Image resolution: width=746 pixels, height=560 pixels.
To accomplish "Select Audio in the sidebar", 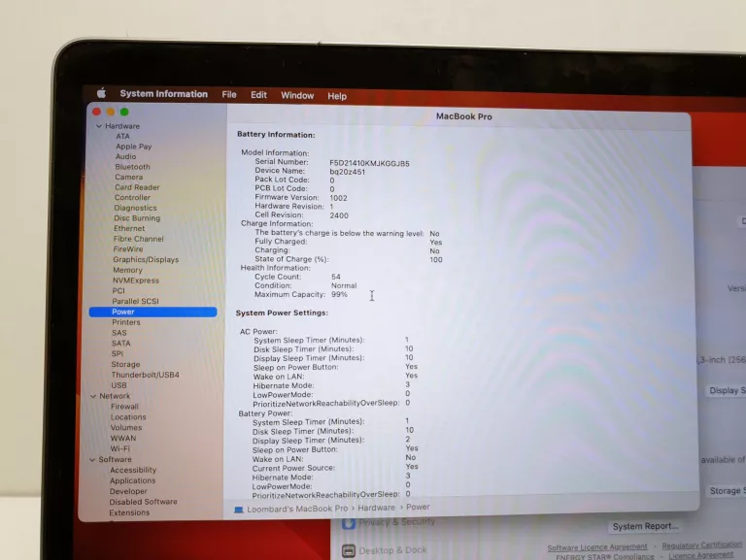I will coord(125,156).
